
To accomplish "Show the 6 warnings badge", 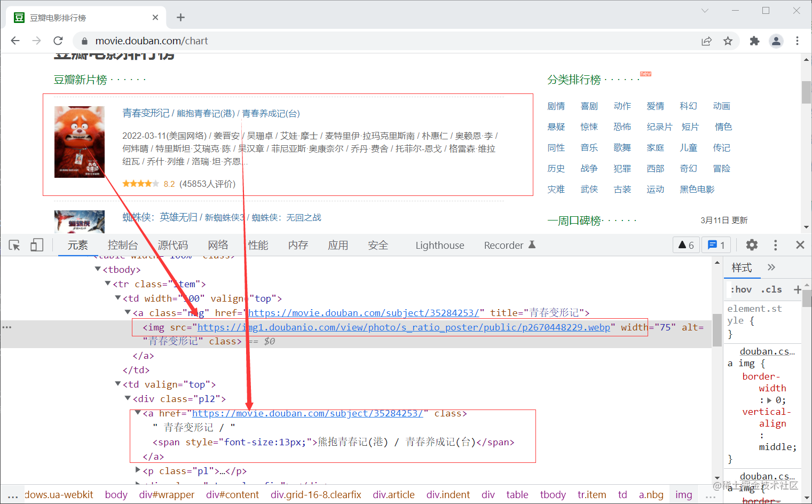I will coord(686,245).
